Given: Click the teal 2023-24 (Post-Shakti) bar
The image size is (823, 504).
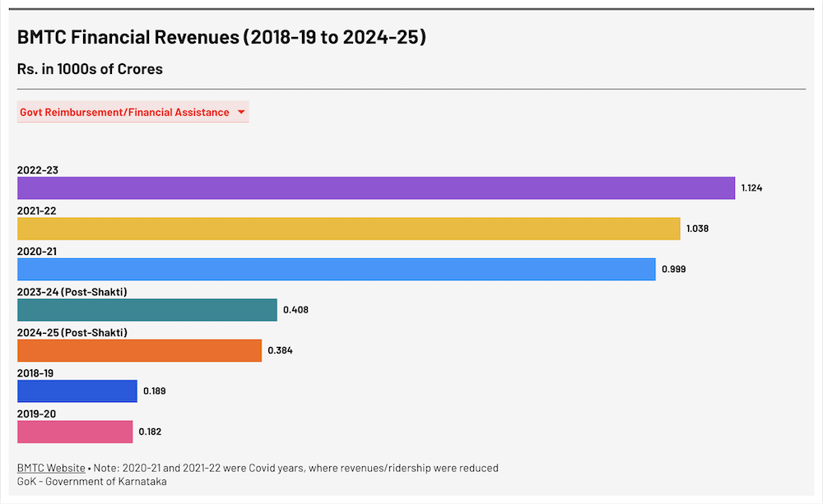Looking at the screenshot, I should point(146,310).
